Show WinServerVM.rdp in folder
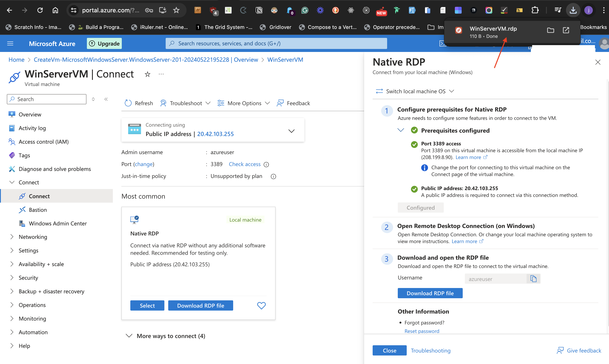 550,30
